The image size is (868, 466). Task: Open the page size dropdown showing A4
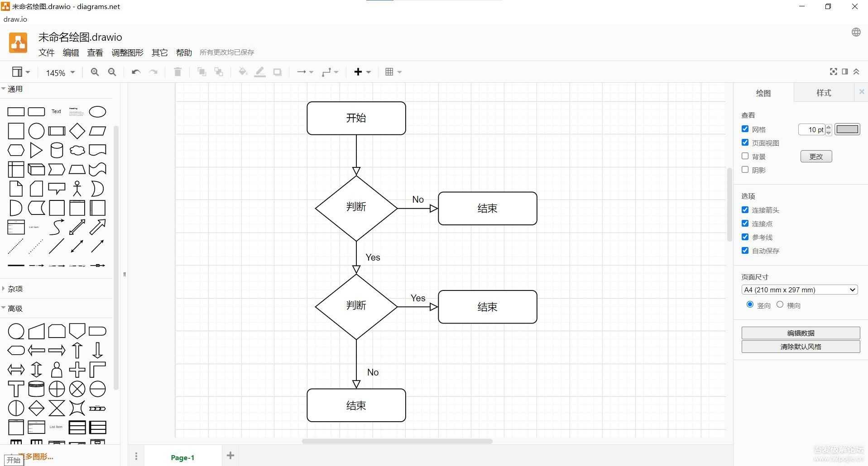point(799,289)
